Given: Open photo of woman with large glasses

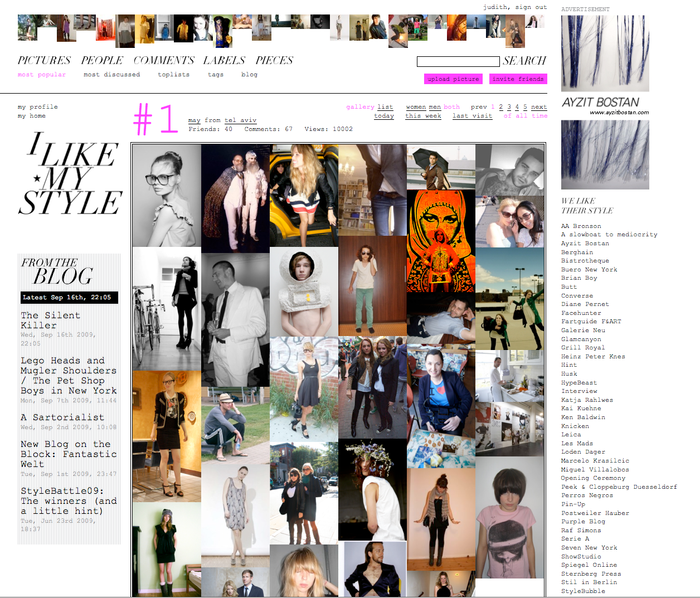Looking at the screenshot, I should click(x=167, y=195).
